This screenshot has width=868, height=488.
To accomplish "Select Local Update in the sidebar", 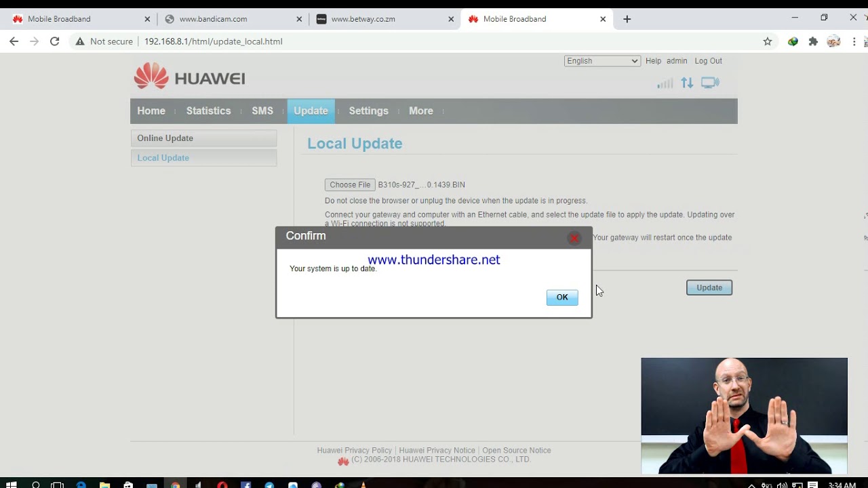I will pos(203,158).
